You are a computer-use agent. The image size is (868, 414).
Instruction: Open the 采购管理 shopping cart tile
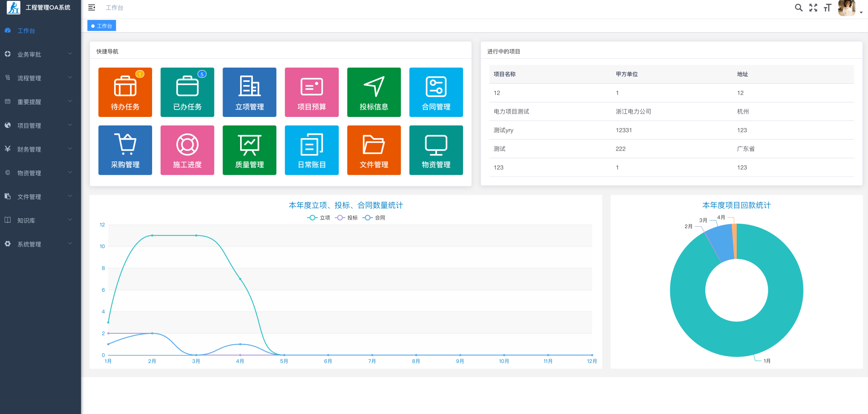click(125, 150)
